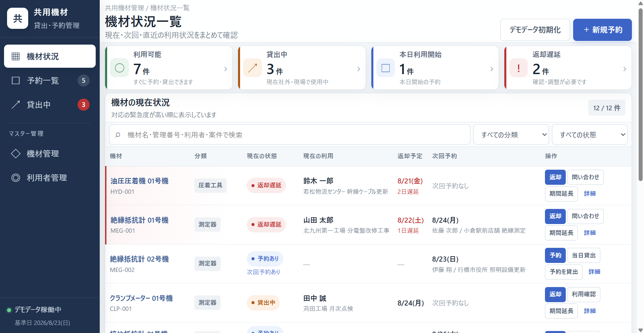The image size is (644, 333).
Task: Open the 利用可能 card chevron
Action: coord(226,69)
